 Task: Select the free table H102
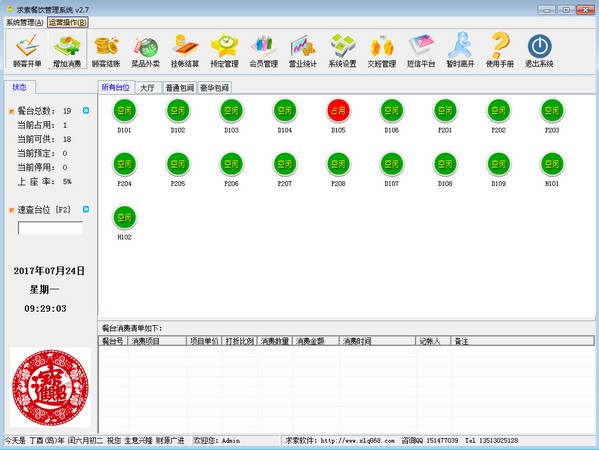(x=124, y=218)
